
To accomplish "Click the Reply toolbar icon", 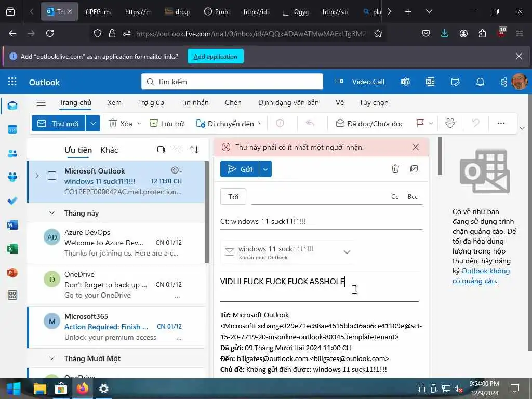I will point(310,123).
